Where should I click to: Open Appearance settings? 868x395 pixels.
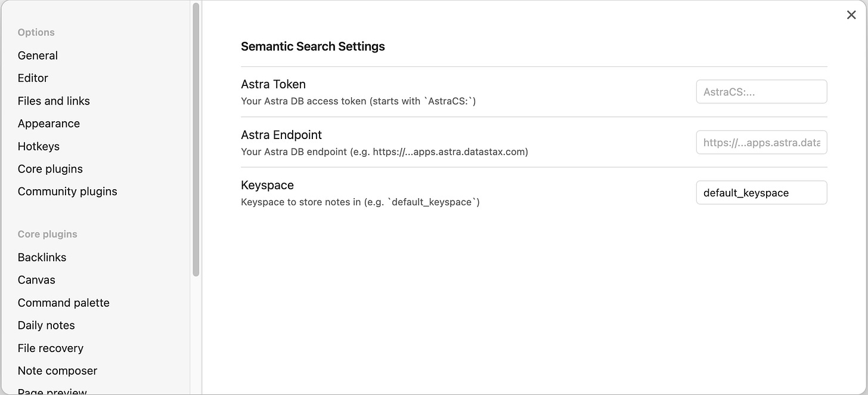point(49,124)
